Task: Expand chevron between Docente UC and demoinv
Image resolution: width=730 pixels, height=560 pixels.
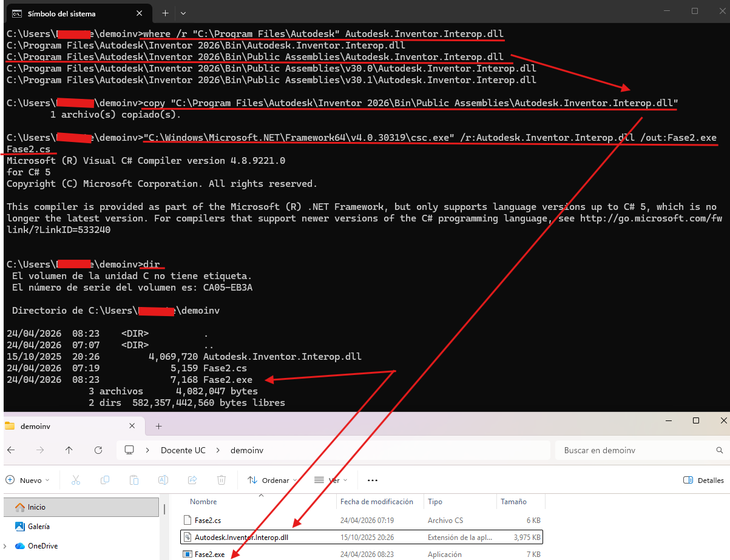Action: pyautogui.click(x=218, y=450)
